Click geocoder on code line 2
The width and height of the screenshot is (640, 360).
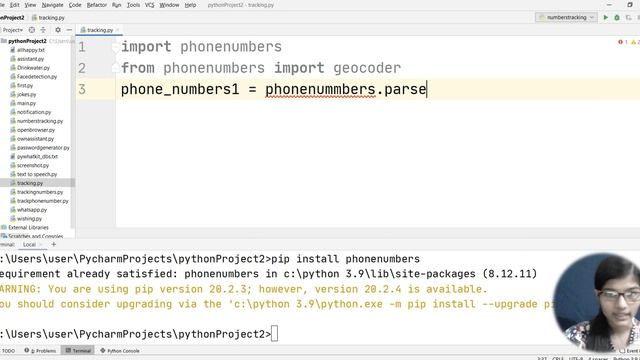point(367,68)
